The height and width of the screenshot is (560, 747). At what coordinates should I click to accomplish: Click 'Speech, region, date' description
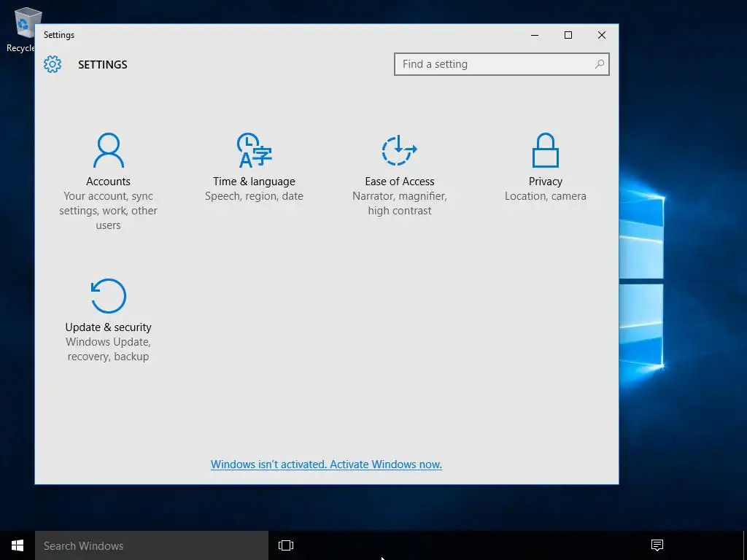[x=254, y=196]
